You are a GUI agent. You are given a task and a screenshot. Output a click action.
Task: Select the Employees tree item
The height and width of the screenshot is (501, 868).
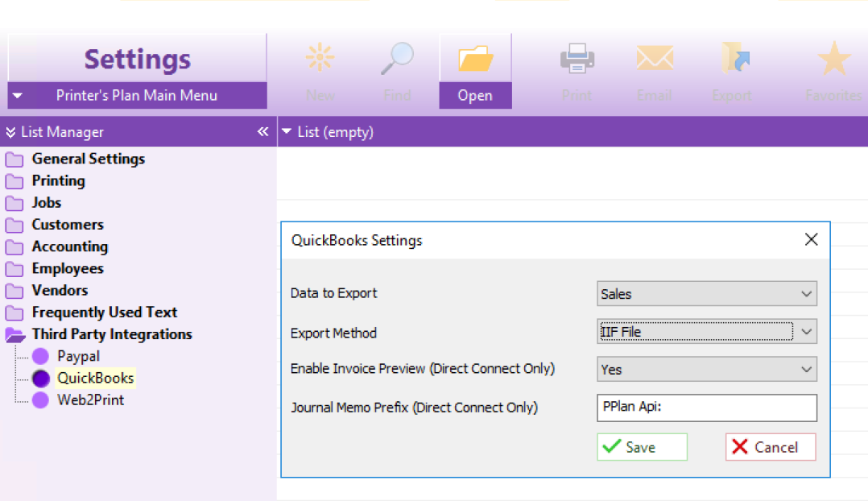68,268
